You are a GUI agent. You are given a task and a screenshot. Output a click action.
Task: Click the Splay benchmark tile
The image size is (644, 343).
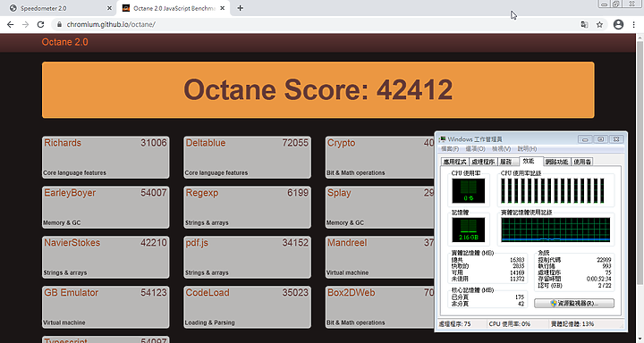[x=380, y=207]
